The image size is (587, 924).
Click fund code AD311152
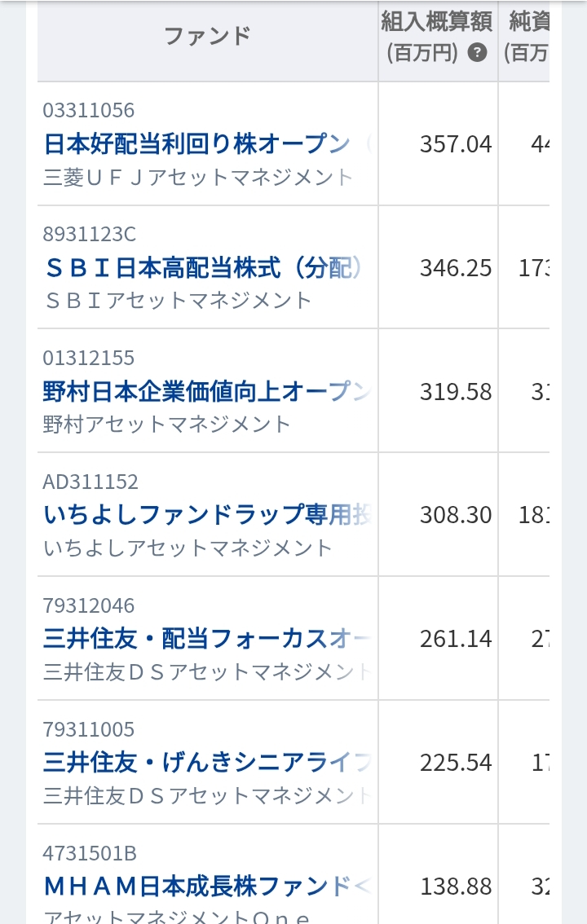(90, 482)
